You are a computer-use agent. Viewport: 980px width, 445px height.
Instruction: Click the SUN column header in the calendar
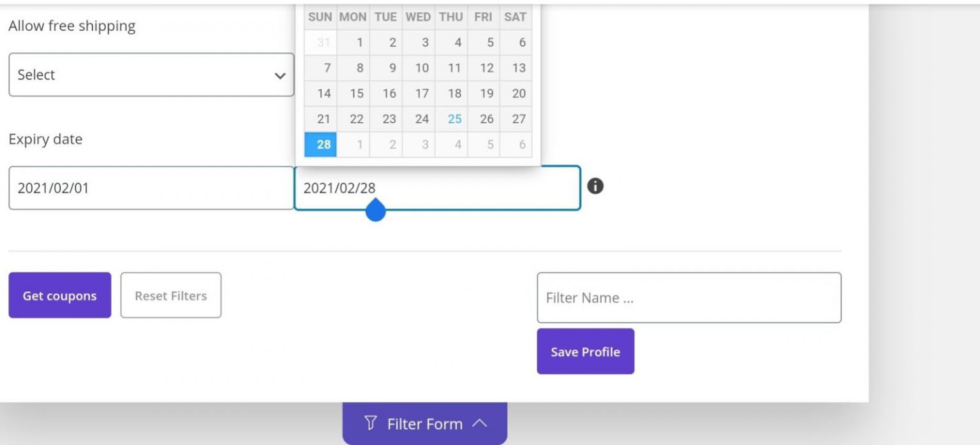pyautogui.click(x=320, y=17)
